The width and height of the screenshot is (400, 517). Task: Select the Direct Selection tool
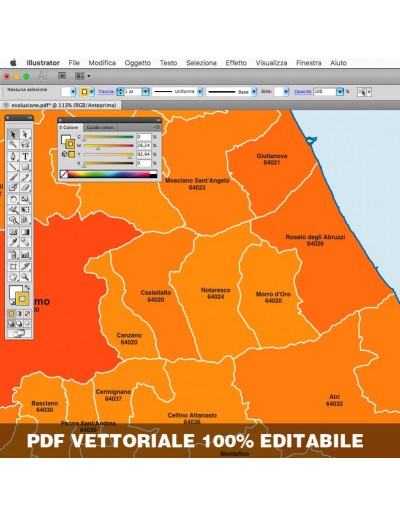click(x=25, y=134)
